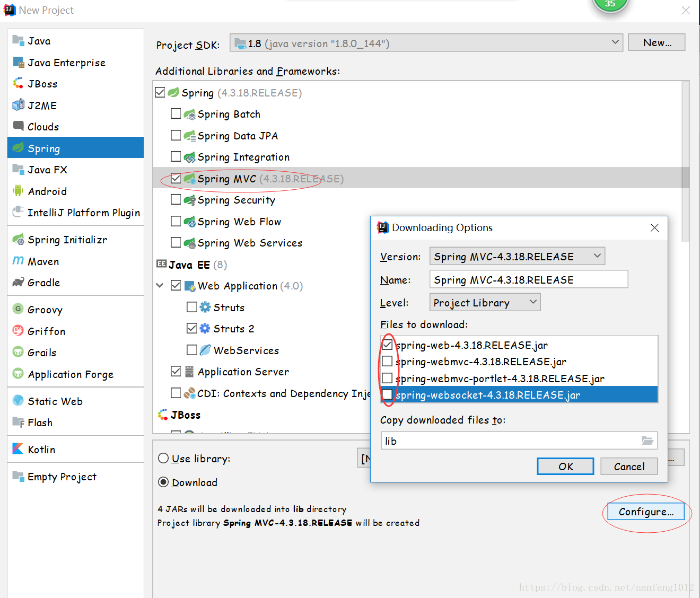Confirm Downloading Options with OK
Viewport: 700px width, 598px height.
click(565, 467)
